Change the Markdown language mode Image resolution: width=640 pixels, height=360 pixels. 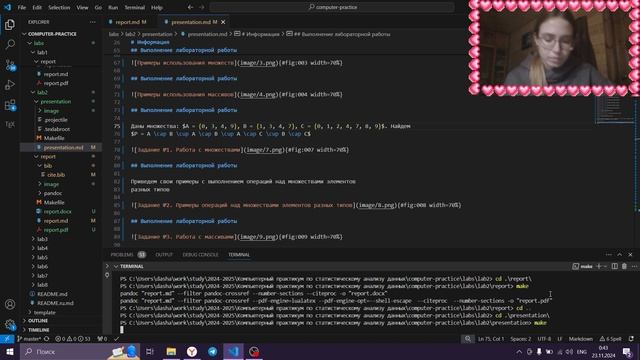[x=581, y=339]
